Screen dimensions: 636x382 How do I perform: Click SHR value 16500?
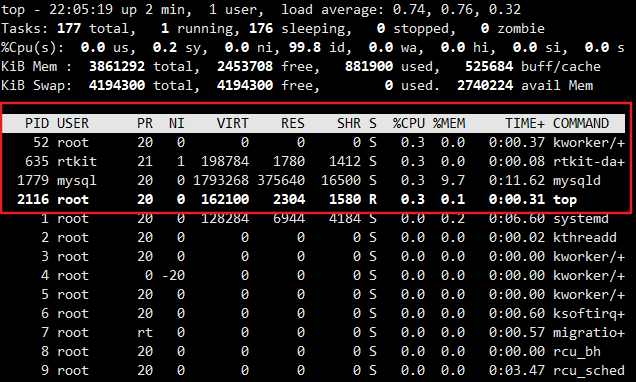(341, 180)
